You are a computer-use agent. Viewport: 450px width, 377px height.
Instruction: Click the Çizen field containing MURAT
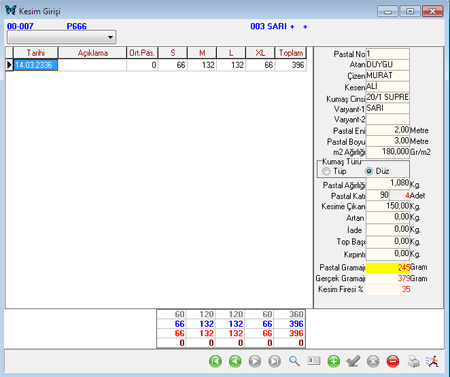[x=387, y=76]
